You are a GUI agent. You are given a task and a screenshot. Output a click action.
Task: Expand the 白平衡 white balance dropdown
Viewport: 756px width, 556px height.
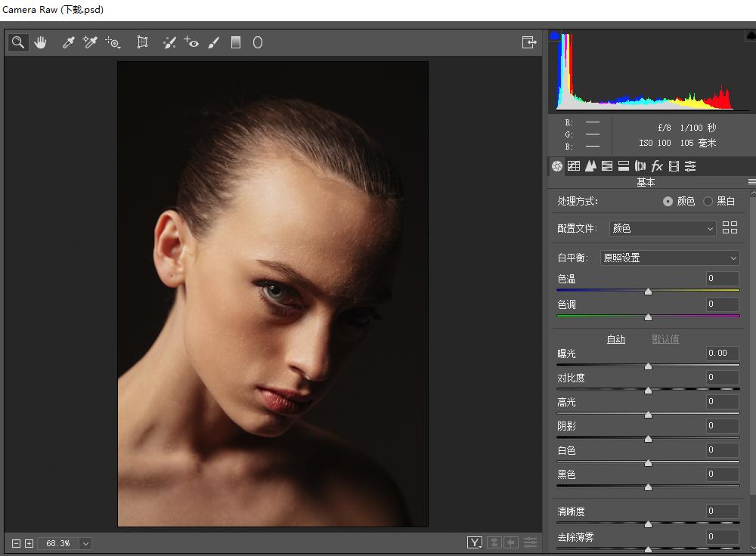pos(669,258)
